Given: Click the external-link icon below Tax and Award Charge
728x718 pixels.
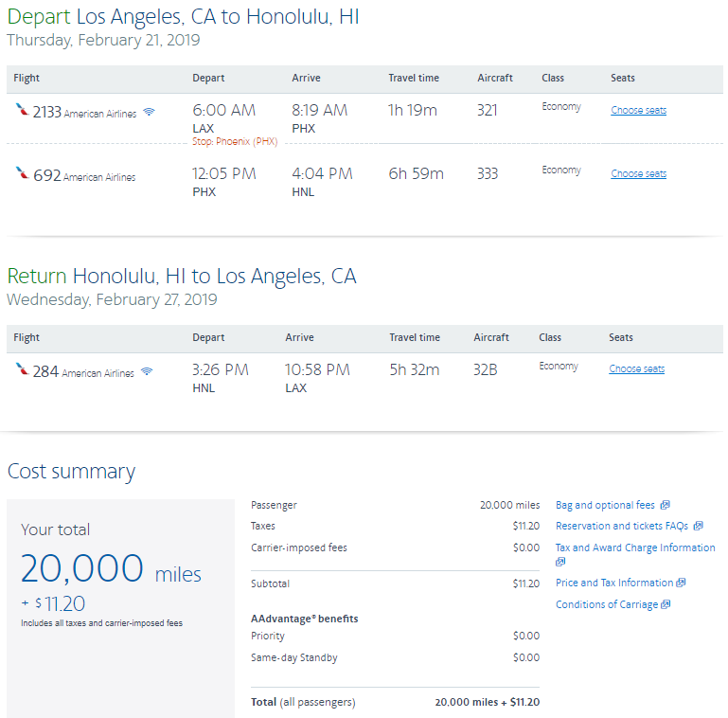Looking at the screenshot, I should [560, 562].
